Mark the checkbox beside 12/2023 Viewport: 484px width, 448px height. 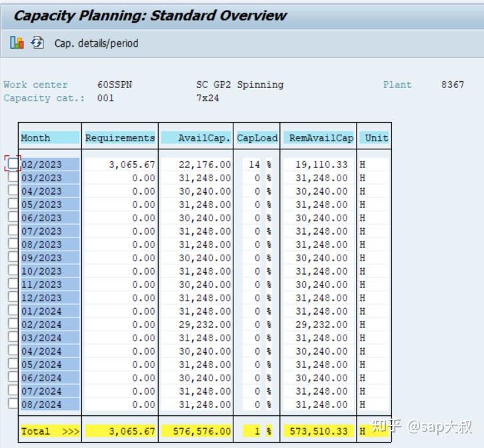coord(13,297)
